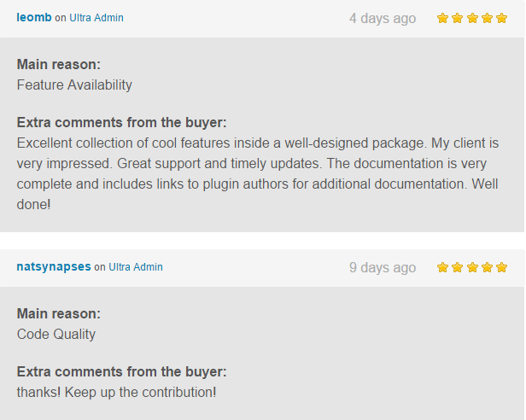526x420 pixels.
Task: Click the first star in natsynapses' rating
Action: pyautogui.click(x=443, y=267)
